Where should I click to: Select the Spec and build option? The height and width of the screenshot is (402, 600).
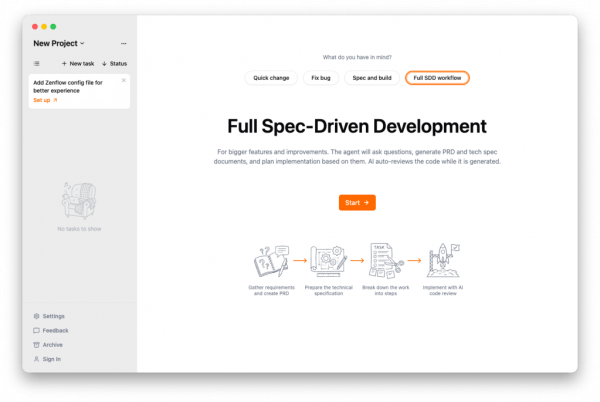tap(372, 78)
